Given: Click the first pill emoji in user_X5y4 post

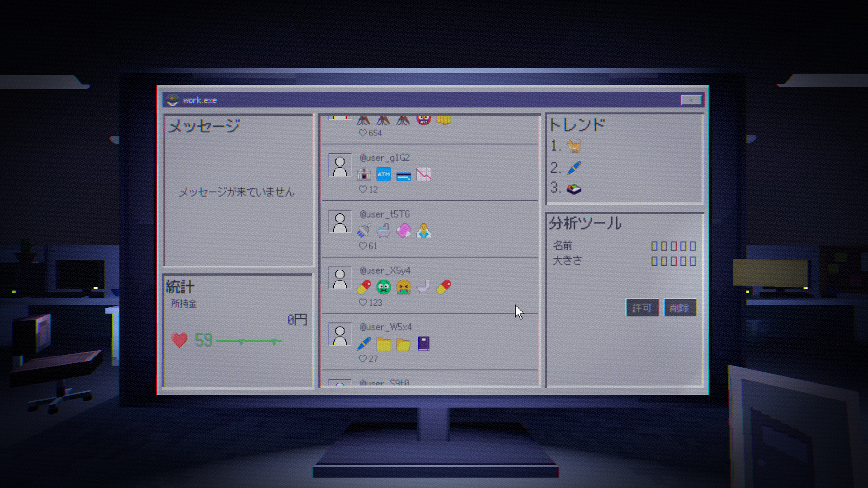Looking at the screenshot, I should pos(364,287).
